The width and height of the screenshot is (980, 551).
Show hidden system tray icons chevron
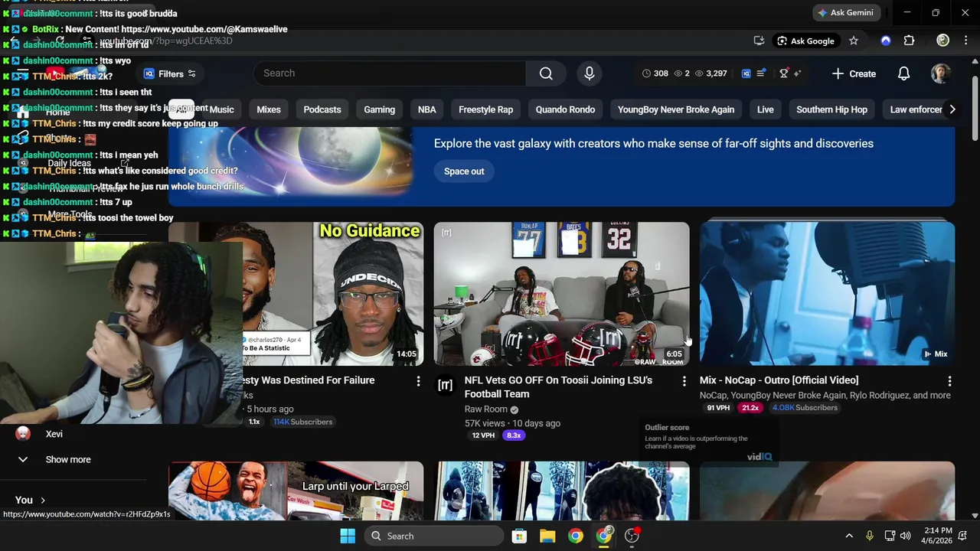(x=849, y=536)
